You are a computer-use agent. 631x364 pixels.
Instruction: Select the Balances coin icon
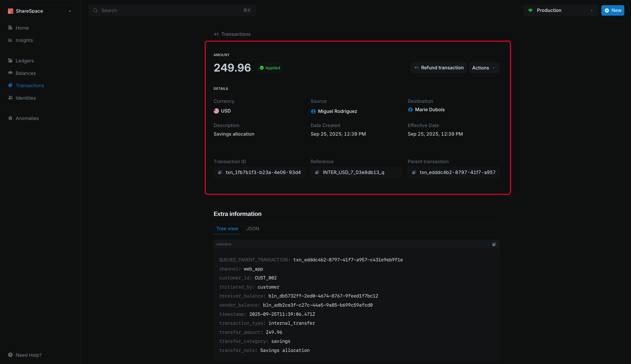click(x=10, y=73)
